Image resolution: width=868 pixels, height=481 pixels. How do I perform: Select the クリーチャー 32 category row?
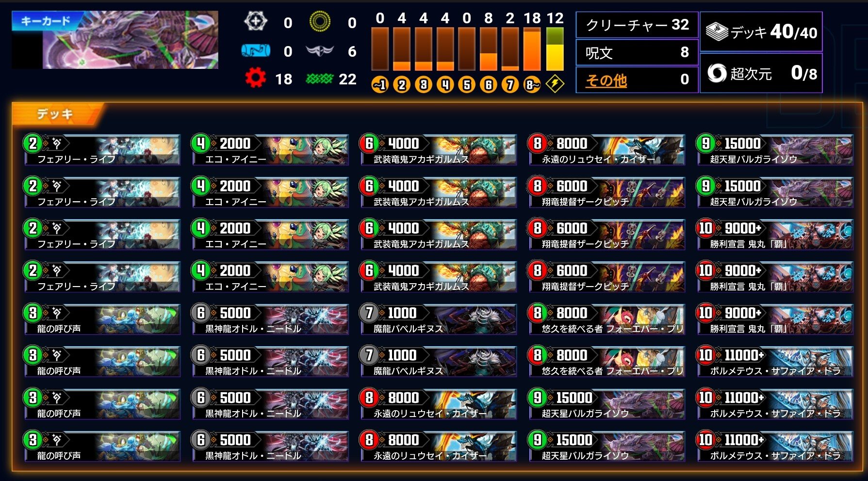click(x=637, y=25)
